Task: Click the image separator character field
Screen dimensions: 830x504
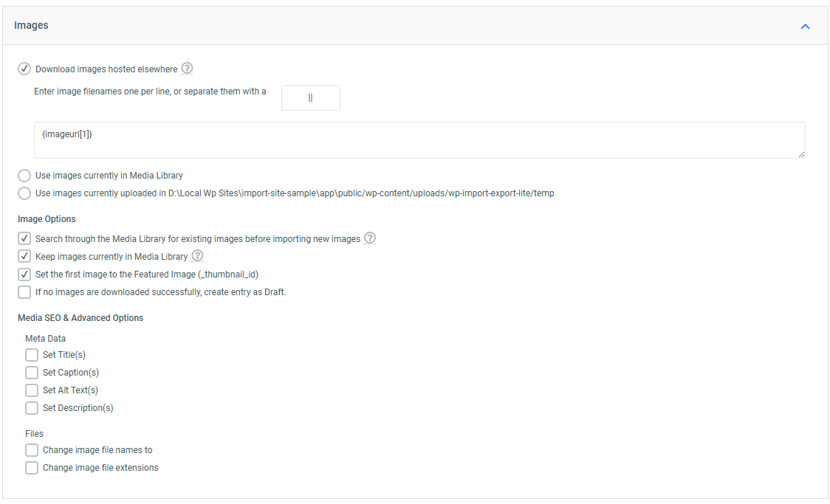Action: pyautogui.click(x=310, y=97)
